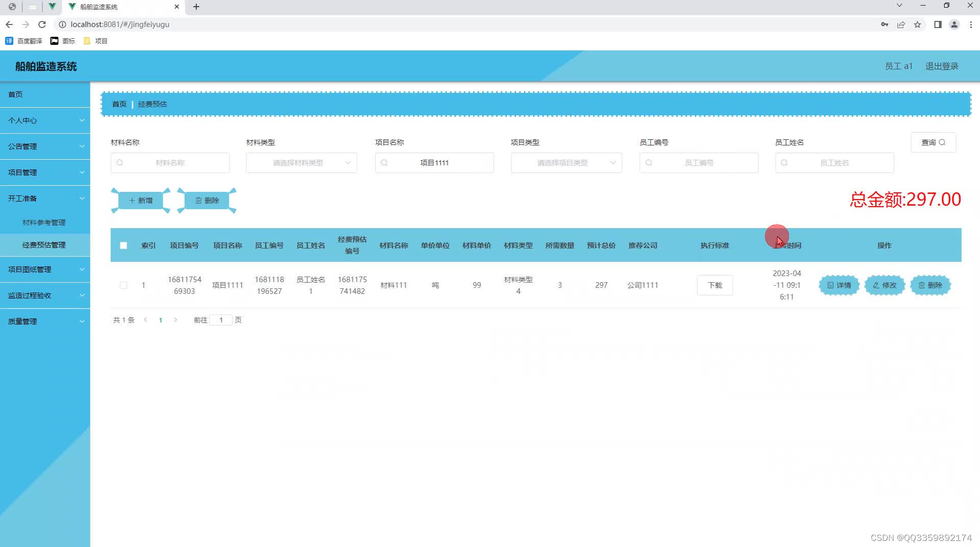This screenshot has width=980, height=547.
Task: Select page 1 in pagination
Action: point(160,320)
